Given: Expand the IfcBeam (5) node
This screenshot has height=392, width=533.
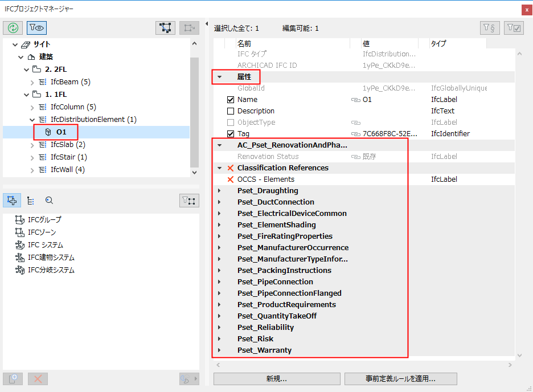Looking at the screenshot, I should pyautogui.click(x=32, y=82).
